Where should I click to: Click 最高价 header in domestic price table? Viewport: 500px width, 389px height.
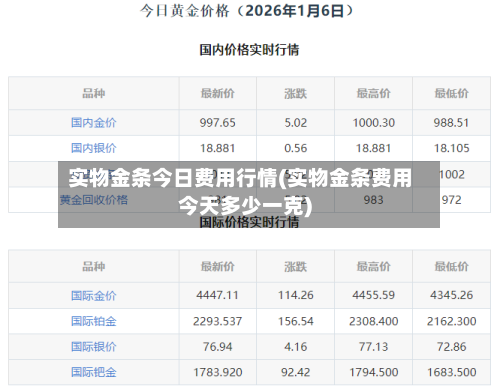[x=374, y=93]
